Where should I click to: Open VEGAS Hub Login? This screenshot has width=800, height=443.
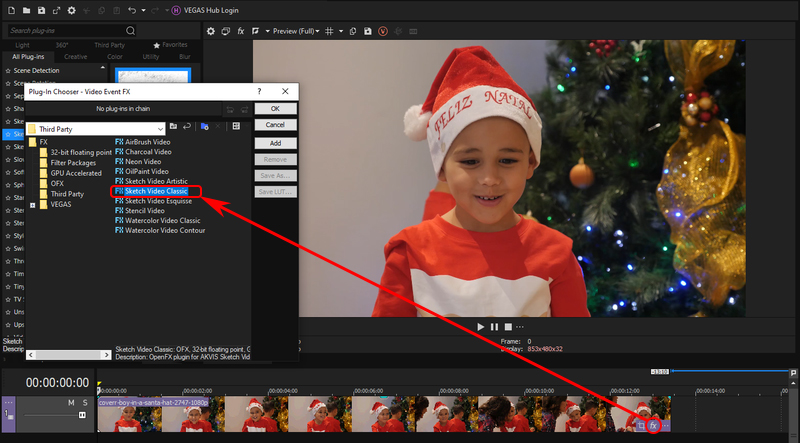205,10
